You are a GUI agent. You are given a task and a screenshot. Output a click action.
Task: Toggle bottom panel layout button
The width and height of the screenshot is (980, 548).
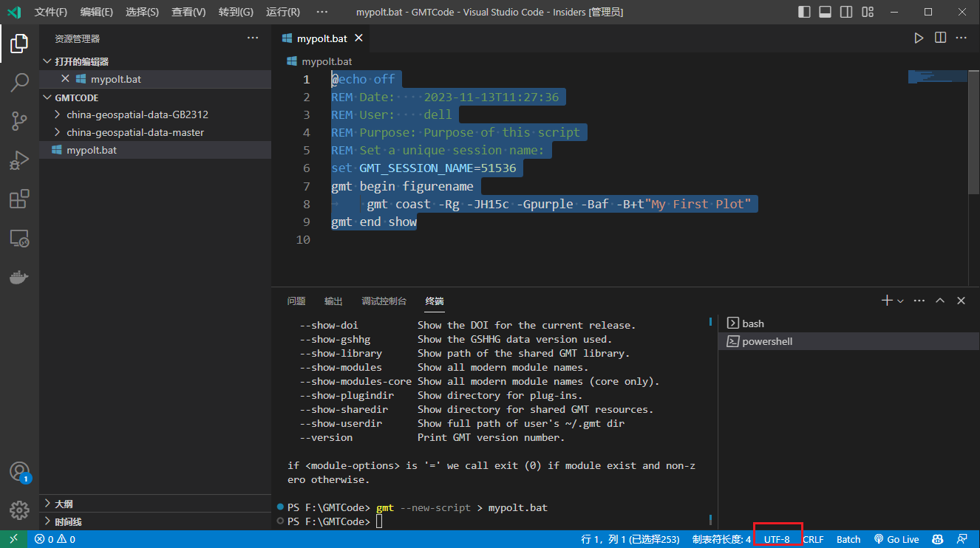(826, 12)
